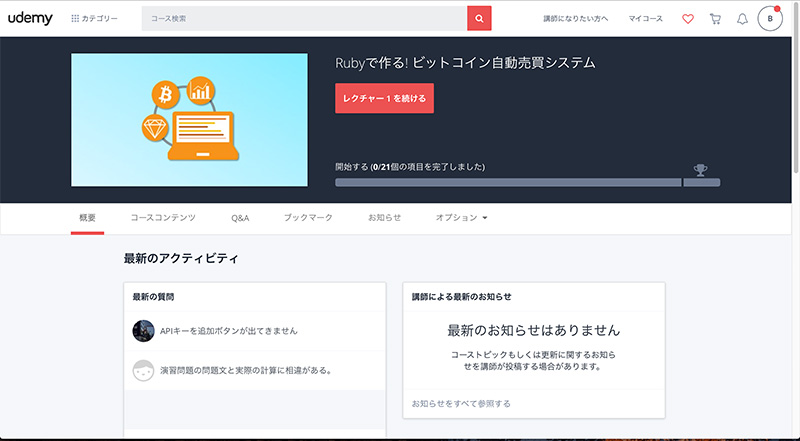The width and height of the screenshot is (800, 441).
Task: Open the Q&A tab
Action: click(x=240, y=218)
